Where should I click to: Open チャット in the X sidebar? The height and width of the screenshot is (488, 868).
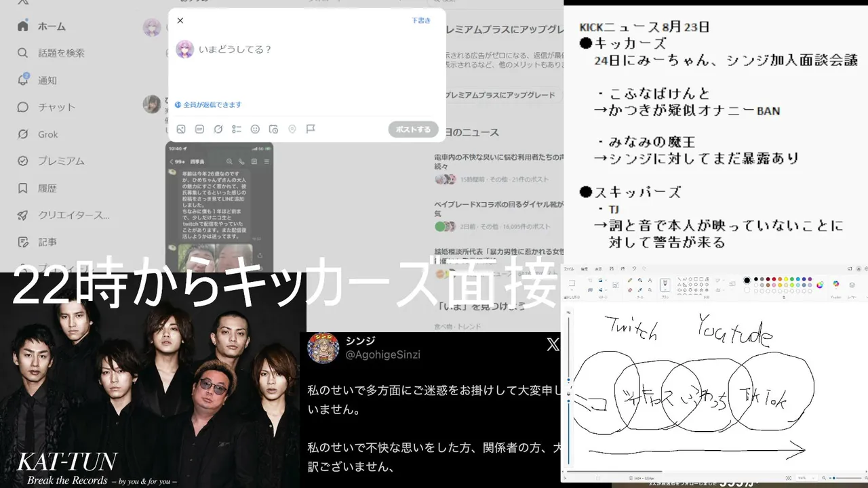click(47, 107)
